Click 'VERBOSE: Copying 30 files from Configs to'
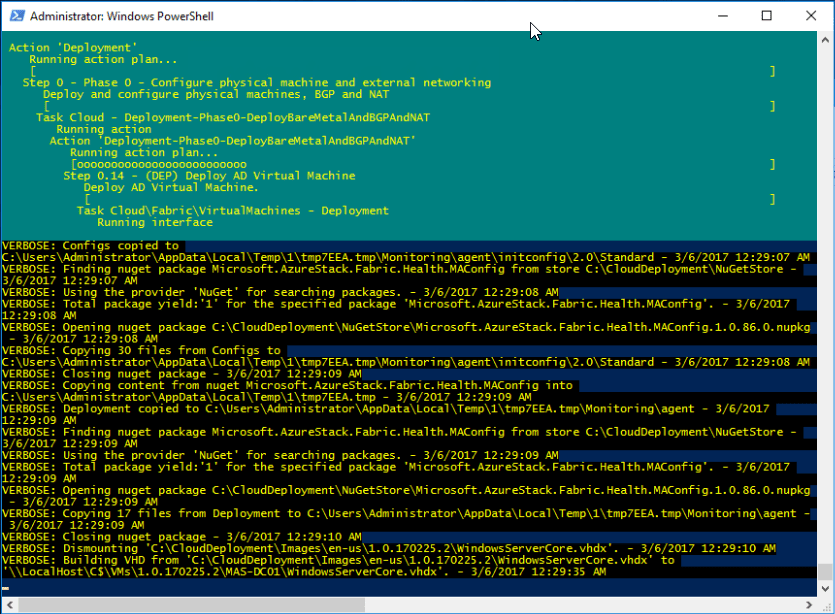 142,350
